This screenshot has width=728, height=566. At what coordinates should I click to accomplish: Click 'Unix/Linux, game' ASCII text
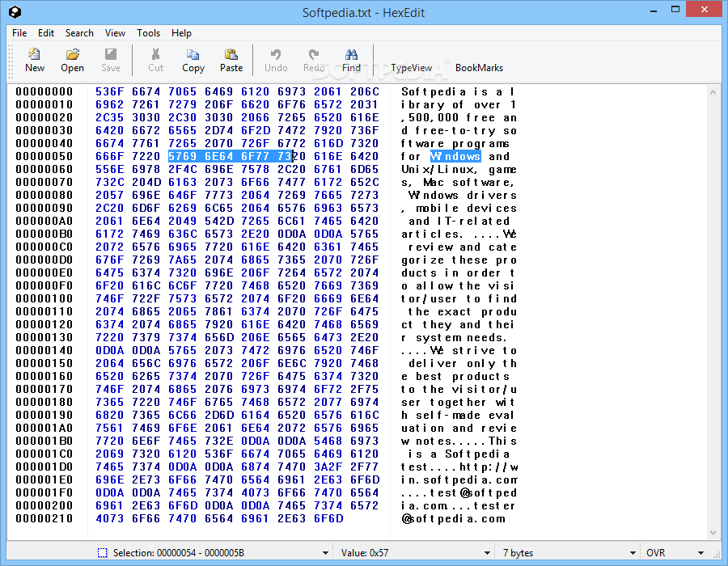(x=459, y=169)
